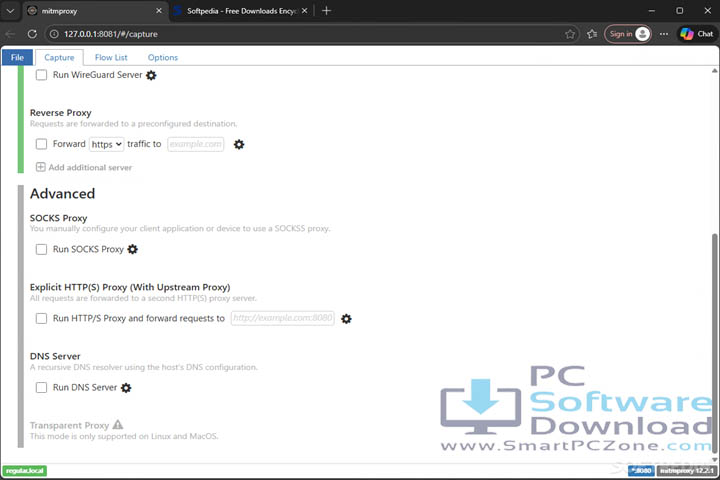Click the mitmproxy 12.2.1 version badge
This screenshot has width=720, height=480.
click(687, 471)
